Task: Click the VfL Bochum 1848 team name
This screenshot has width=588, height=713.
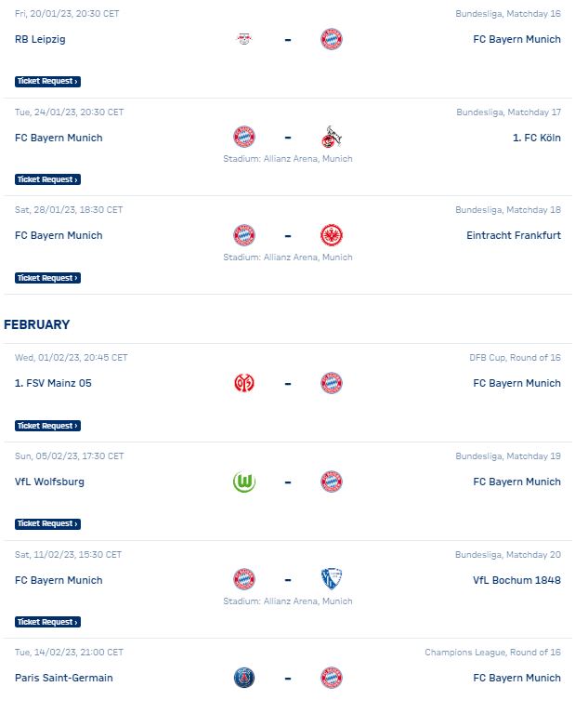Action: tap(516, 580)
